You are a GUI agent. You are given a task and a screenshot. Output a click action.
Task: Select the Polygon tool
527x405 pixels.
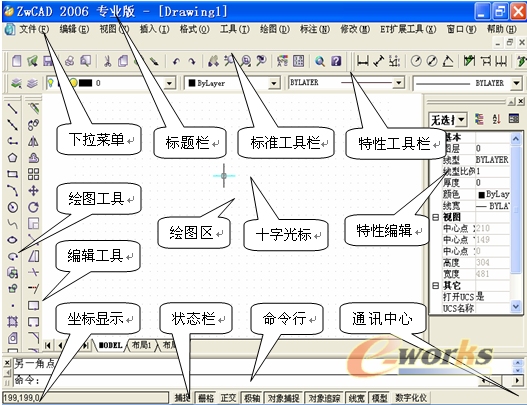point(12,158)
